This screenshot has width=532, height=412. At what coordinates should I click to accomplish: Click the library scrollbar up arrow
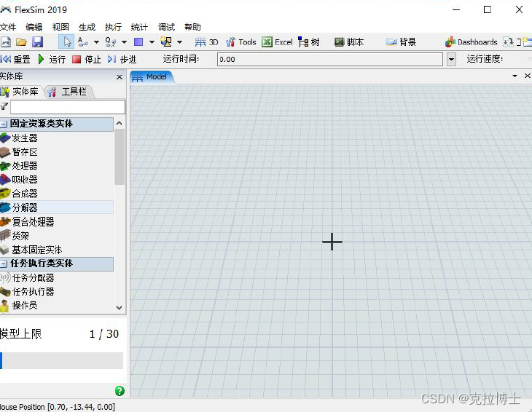click(119, 123)
